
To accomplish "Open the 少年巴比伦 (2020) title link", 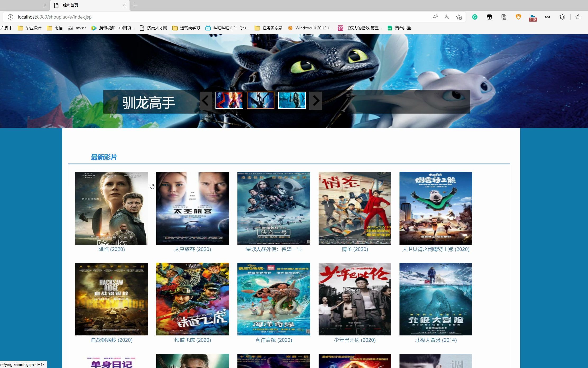I will (355, 340).
